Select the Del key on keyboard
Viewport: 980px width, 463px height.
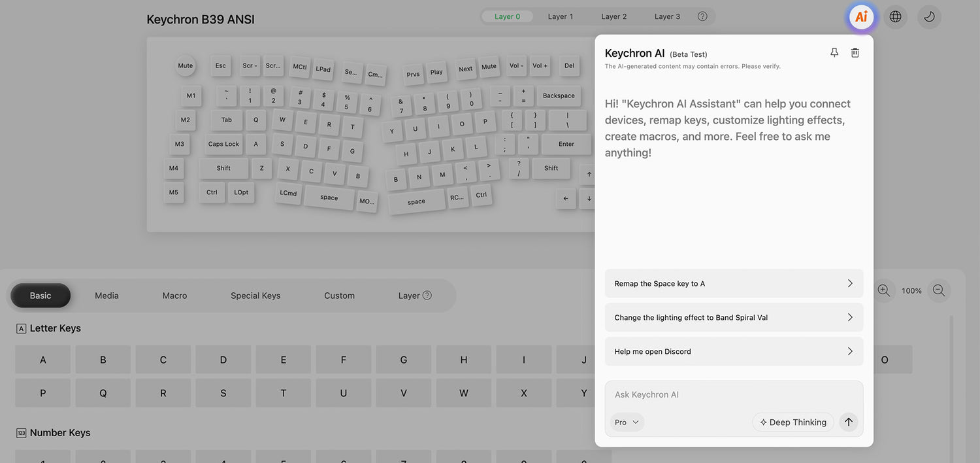click(569, 65)
